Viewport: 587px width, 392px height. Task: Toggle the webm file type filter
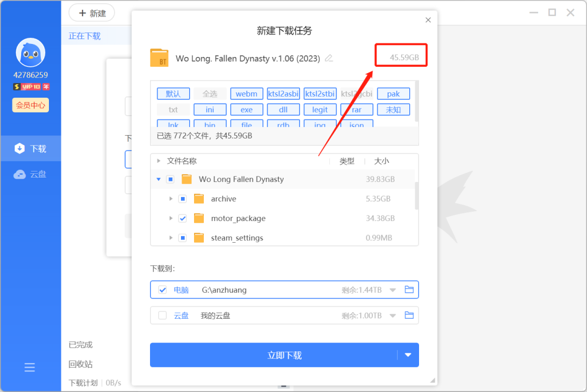click(247, 93)
